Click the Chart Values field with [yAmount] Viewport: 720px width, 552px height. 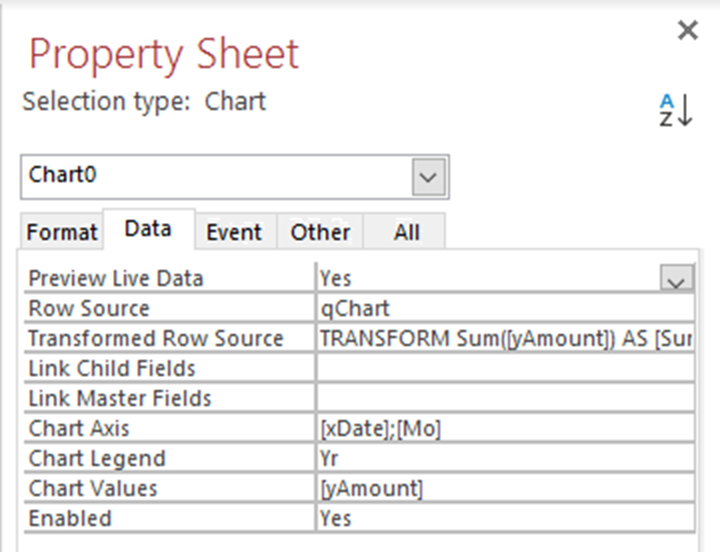(505, 488)
